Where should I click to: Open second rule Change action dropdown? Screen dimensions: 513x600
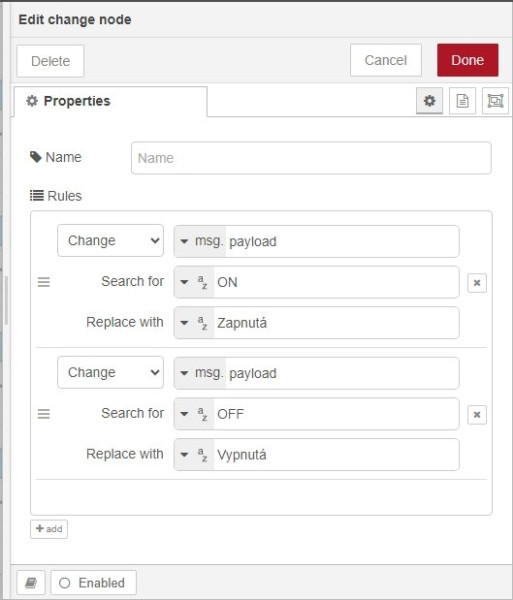[x=111, y=372]
